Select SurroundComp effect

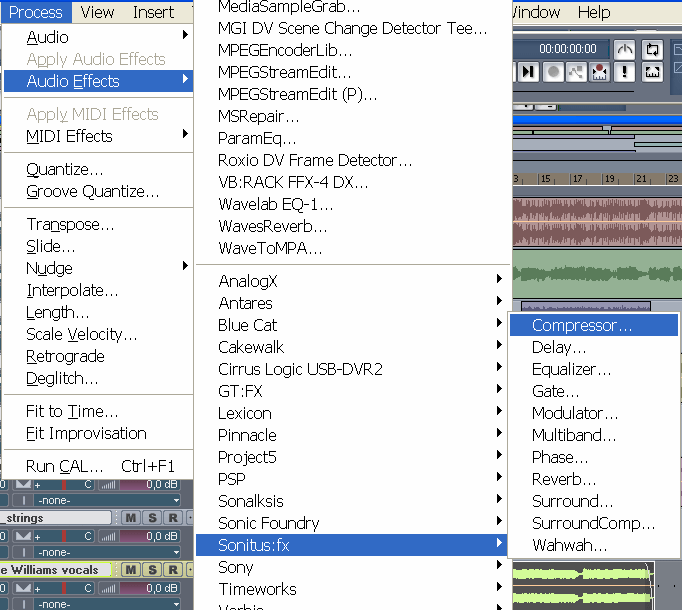click(x=594, y=523)
